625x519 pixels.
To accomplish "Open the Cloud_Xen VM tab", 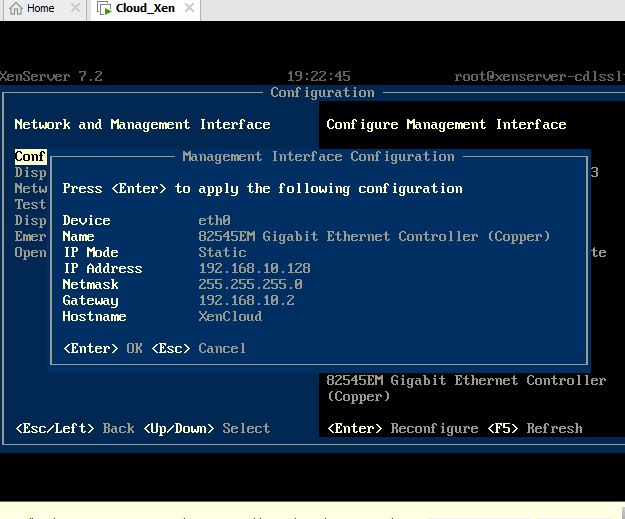I will pyautogui.click(x=145, y=8).
